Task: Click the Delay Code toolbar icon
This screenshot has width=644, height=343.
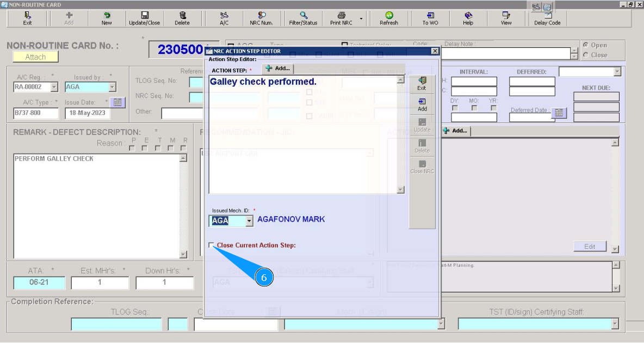Action: tap(548, 16)
